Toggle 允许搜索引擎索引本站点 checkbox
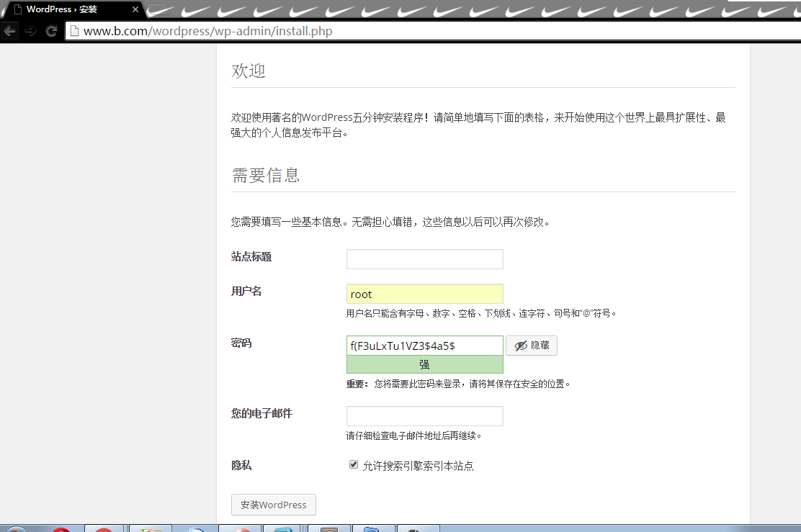 354,464
